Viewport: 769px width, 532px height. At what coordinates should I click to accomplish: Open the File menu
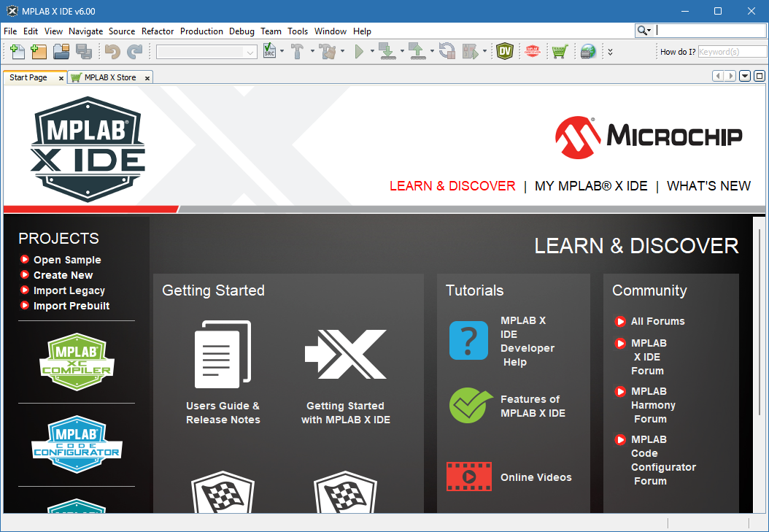pos(10,31)
